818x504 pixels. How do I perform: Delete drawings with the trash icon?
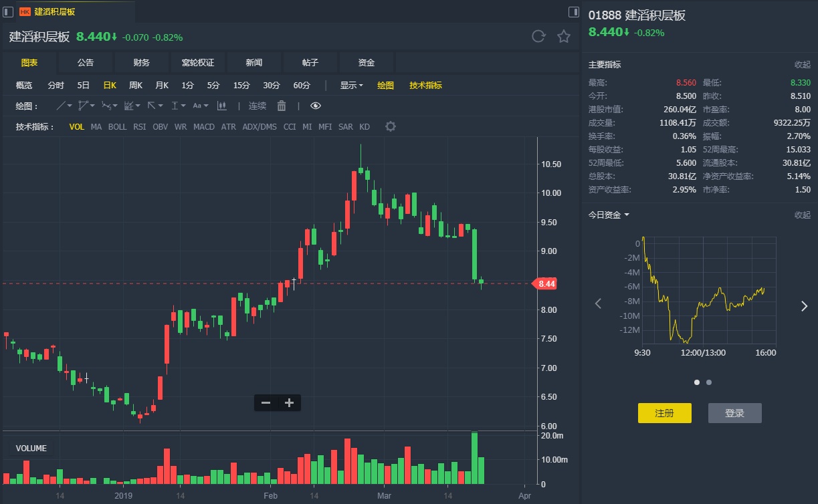pyautogui.click(x=282, y=106)
